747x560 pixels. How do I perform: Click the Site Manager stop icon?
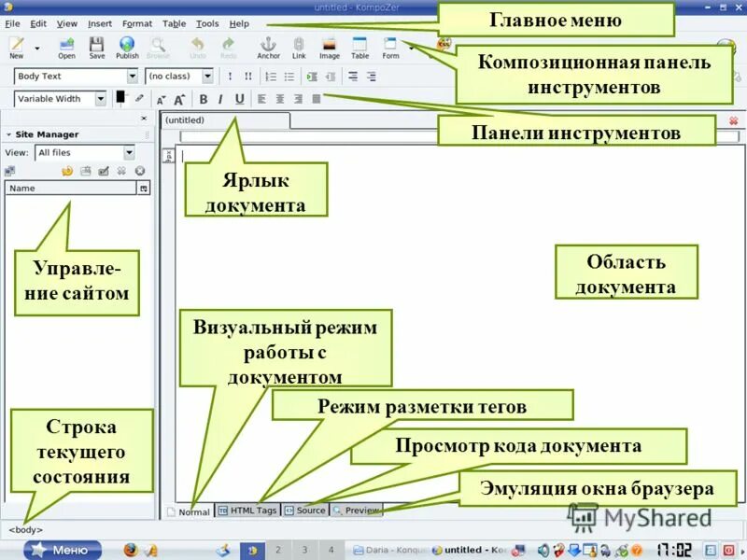click(x=140, y=171)
